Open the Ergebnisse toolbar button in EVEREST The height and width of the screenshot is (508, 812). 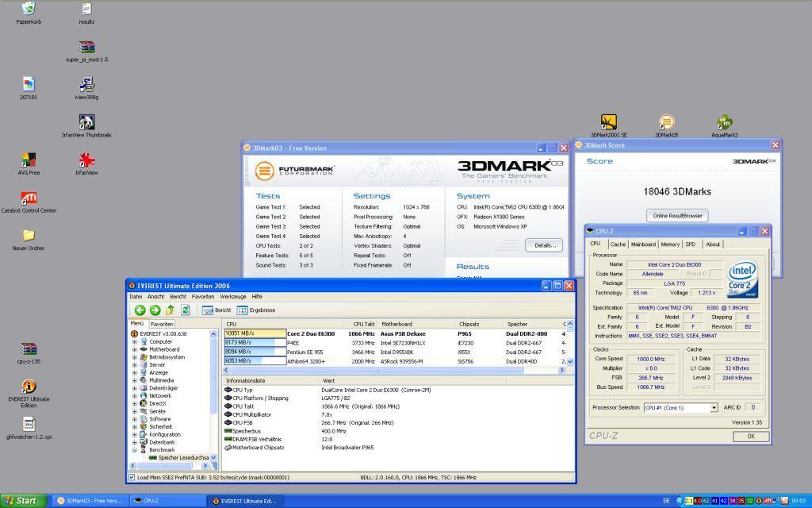(256, 310)
